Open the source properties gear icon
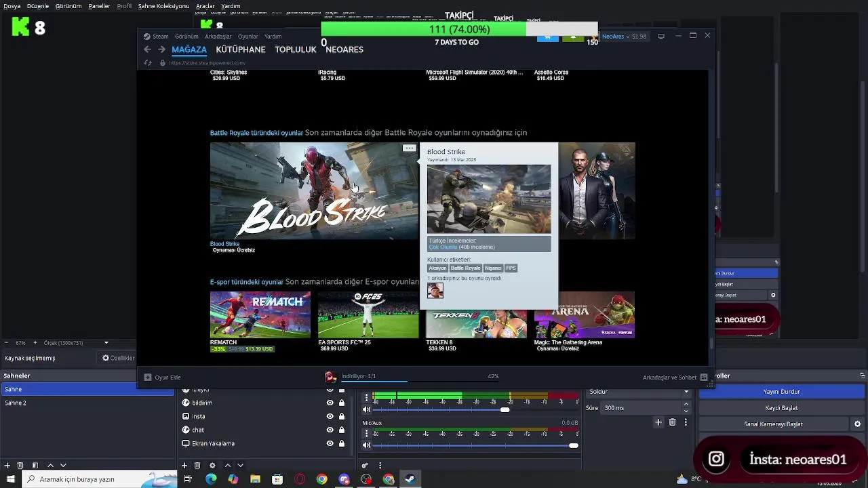This screenshot has height=488, width=868. coord(212,466)
